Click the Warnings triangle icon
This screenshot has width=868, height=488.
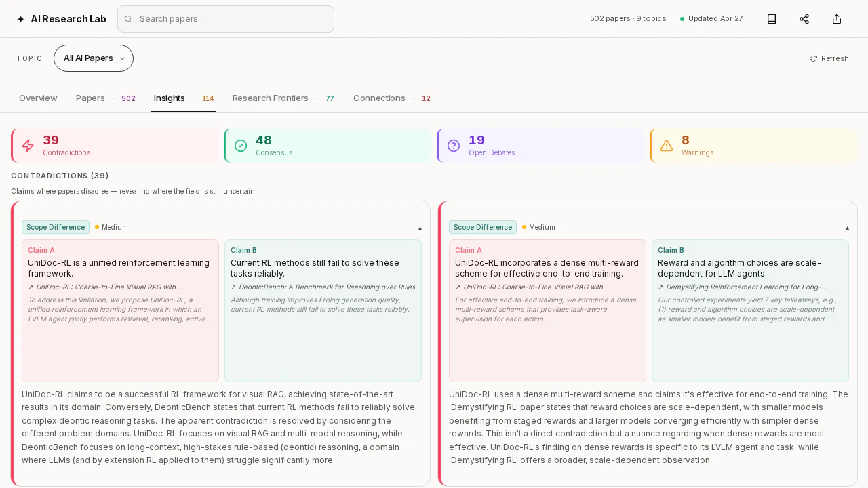click(667, 146)
